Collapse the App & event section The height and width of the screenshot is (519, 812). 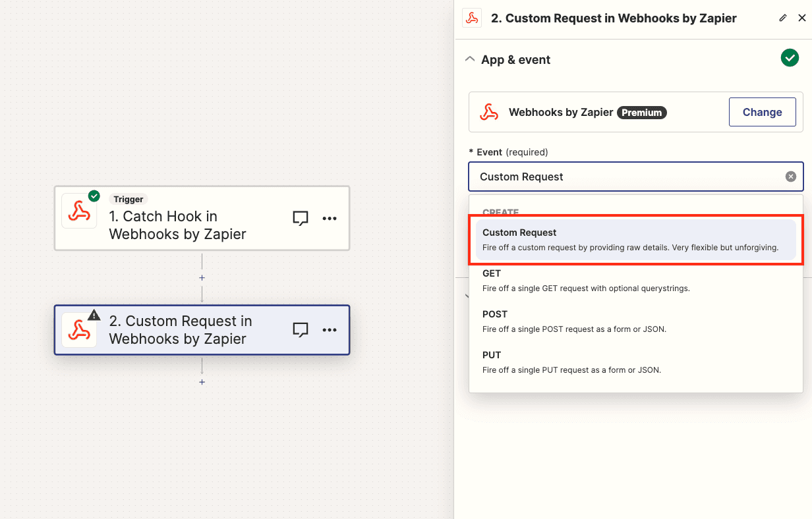[x=470, y=59]
